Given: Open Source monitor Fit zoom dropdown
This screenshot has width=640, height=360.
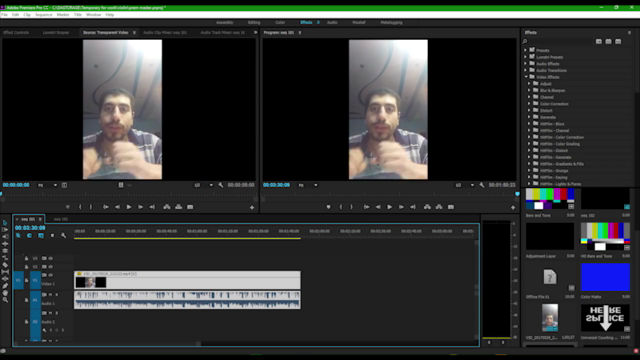Looking at the screenshot, I should tap(47, 185).
